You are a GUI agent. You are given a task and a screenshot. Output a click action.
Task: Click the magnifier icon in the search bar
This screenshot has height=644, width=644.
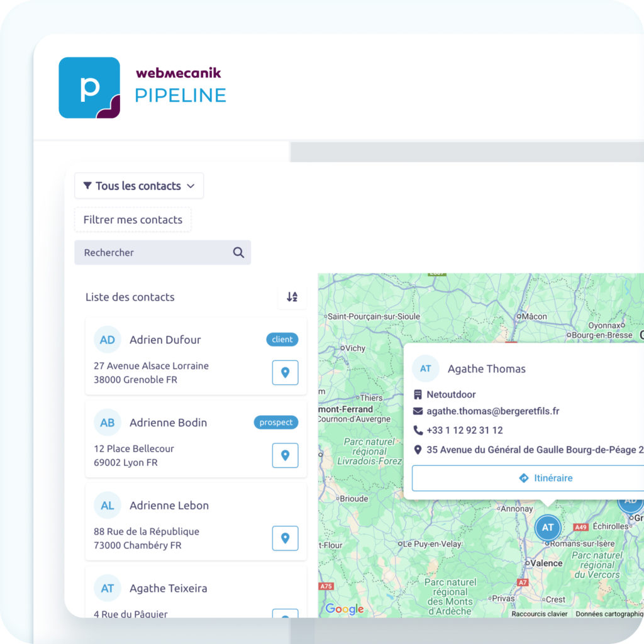click(238, 252)
